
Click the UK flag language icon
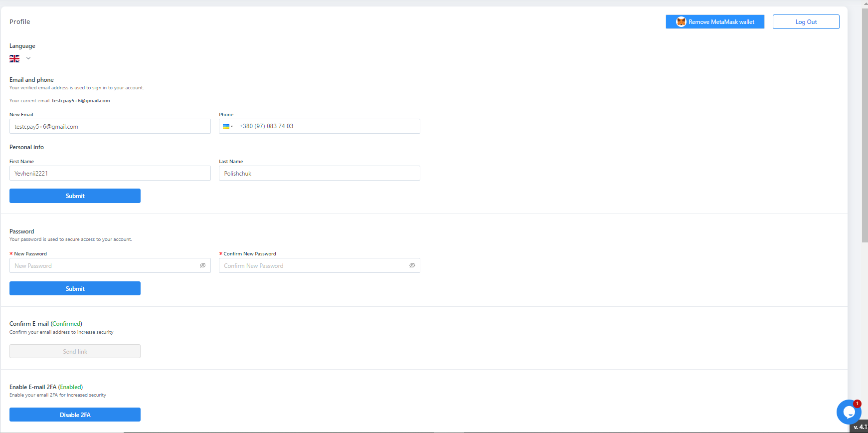click(x=14, y=58)
